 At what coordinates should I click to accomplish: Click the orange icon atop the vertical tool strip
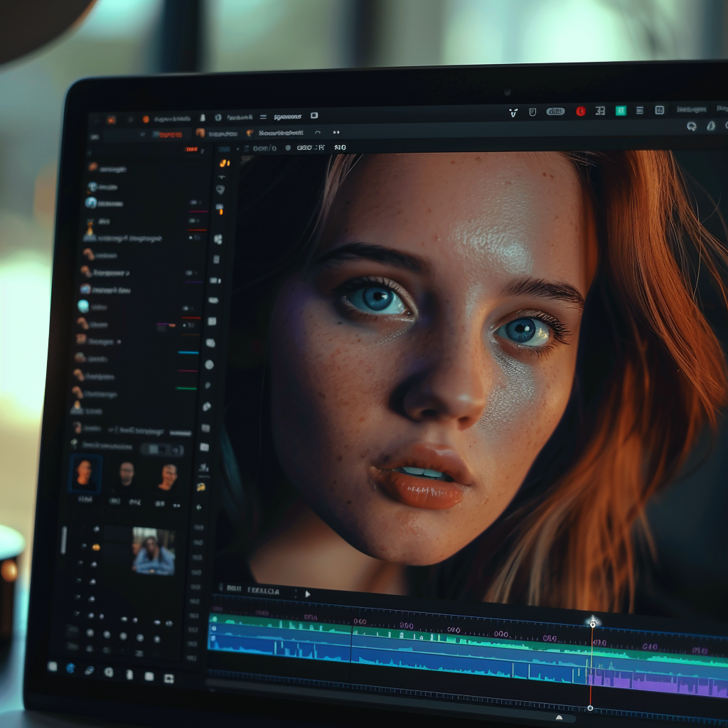pyautogui.click(x=223, y=163)
